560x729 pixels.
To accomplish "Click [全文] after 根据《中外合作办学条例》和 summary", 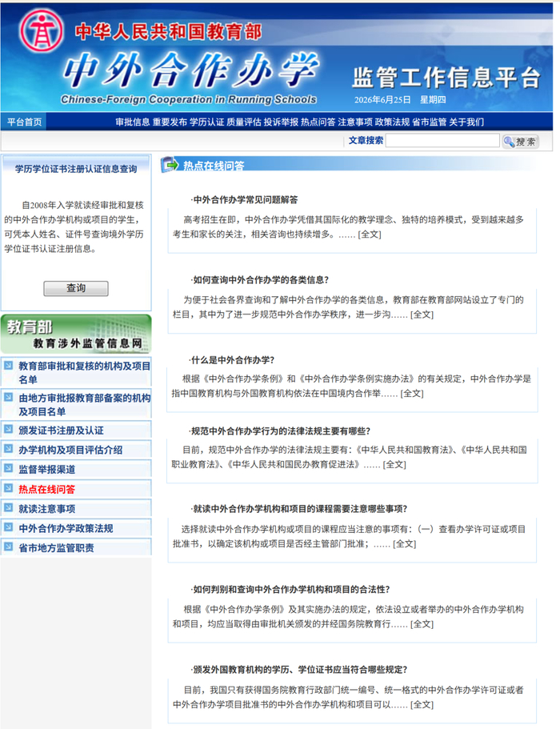I will 412,394.
